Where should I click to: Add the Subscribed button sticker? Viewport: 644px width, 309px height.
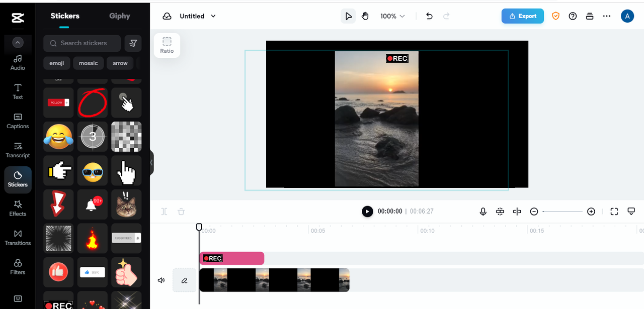pos(126,238)
